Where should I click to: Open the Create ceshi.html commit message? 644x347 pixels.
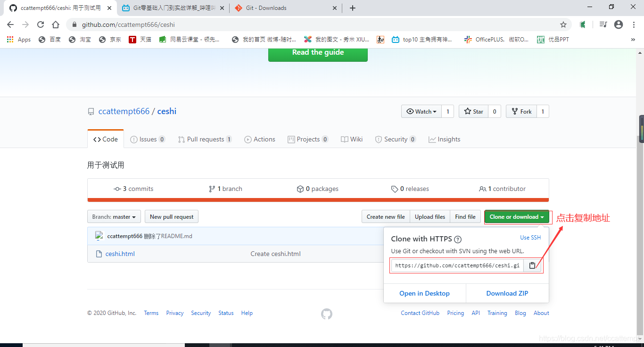coord(276,254)
